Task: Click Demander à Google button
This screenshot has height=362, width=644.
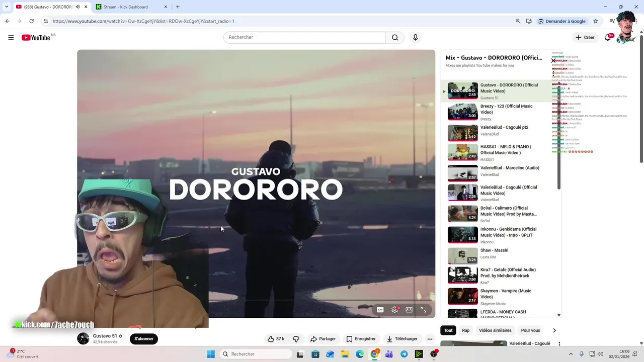Action: [x=561, y=21]
